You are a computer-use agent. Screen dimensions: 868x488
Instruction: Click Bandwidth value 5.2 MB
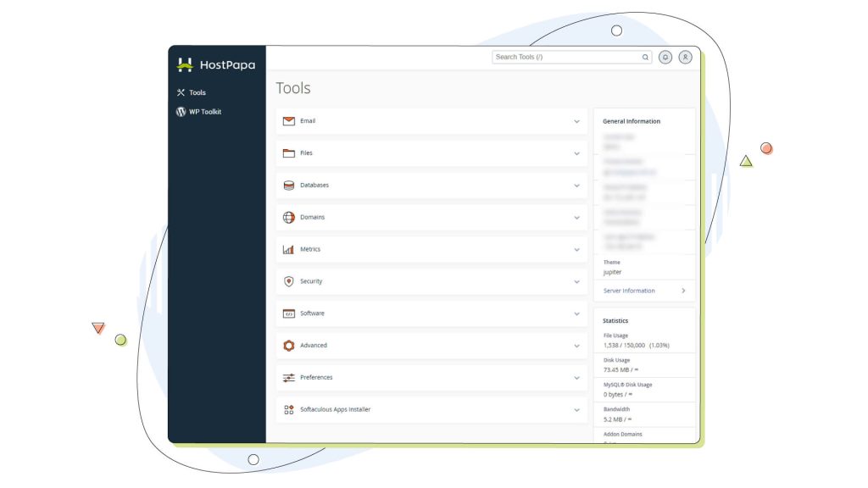tap(617, 420)
